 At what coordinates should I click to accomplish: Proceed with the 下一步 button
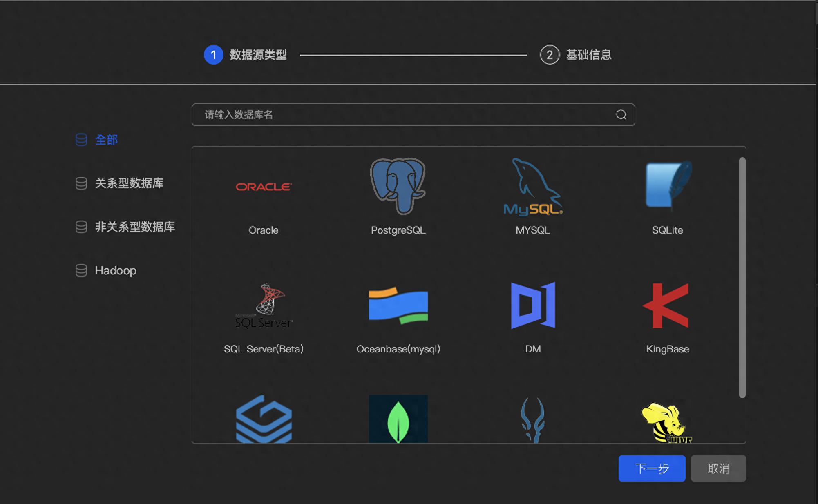[652, 468]
